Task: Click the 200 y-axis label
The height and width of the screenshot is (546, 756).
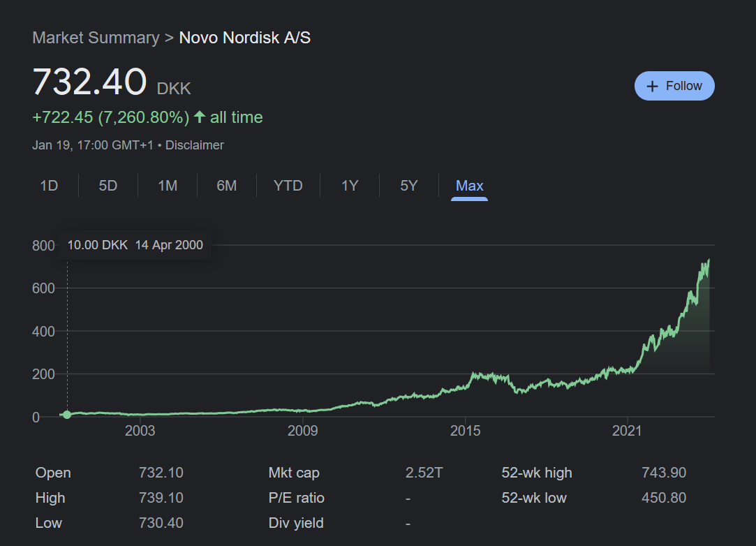Action: (43, 374)
